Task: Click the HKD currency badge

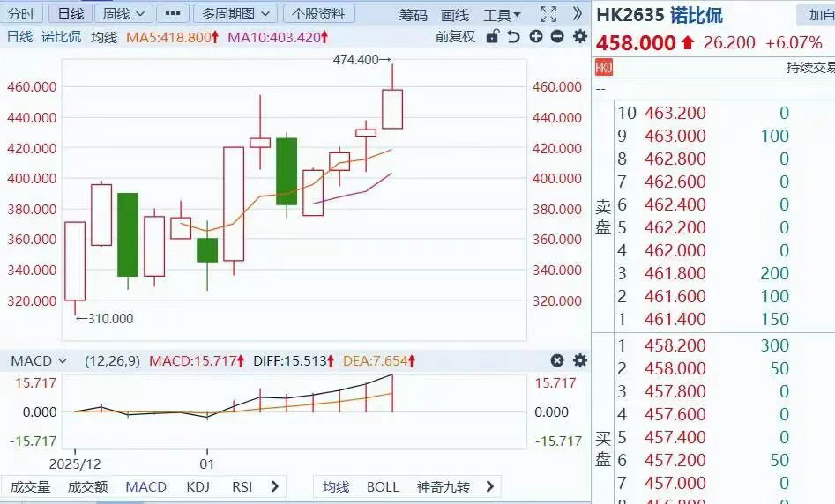Action: click(x=604, y=68)
